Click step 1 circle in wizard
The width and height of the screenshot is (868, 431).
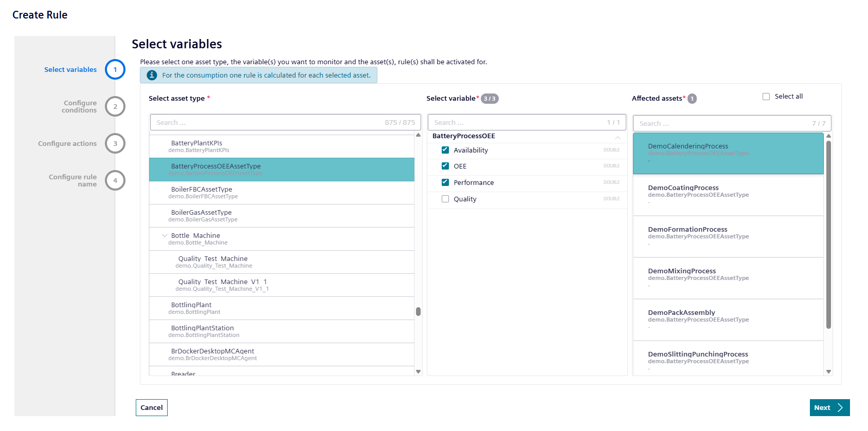tap(115, 69)
